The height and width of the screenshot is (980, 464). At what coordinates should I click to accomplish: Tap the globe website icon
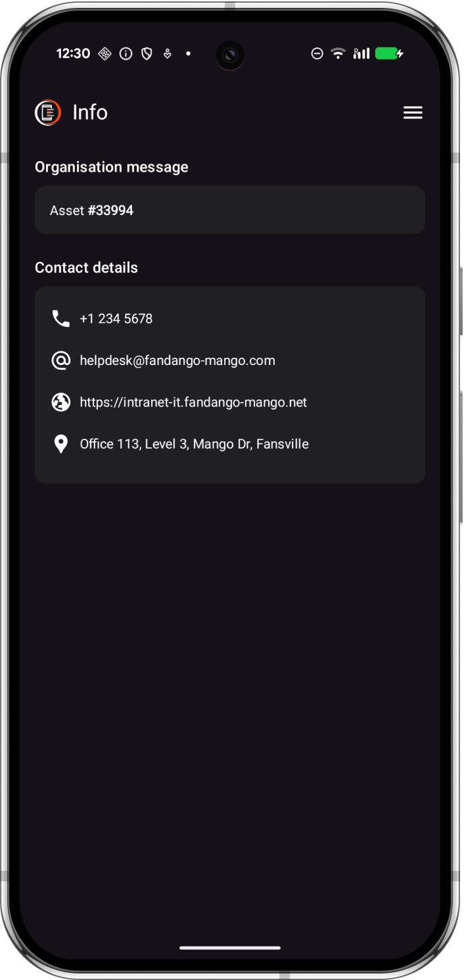[x=60, y=402]
